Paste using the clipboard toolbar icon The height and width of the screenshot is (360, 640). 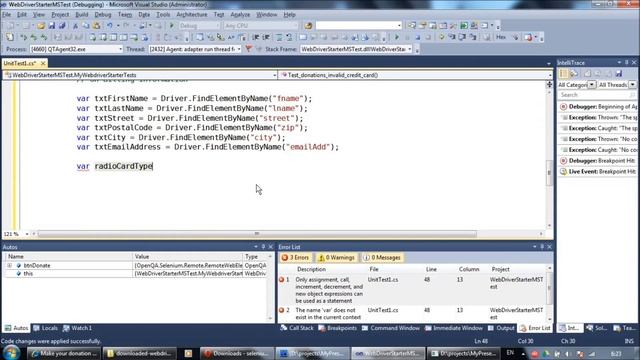[x=96, y=26]
